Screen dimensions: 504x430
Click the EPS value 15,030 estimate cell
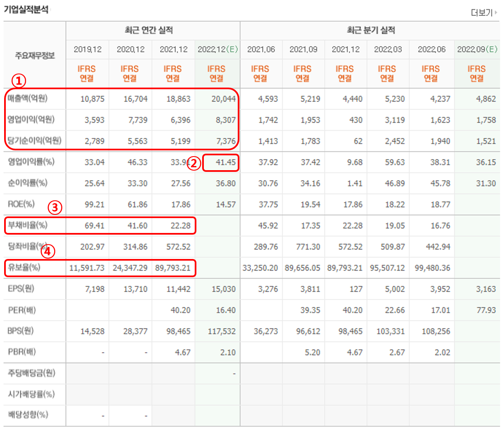coord(223,289)
